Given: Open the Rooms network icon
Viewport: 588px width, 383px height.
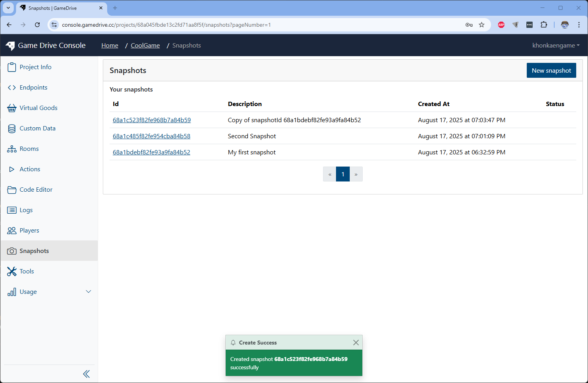Looking at the screenshot, I should pyautogui.click(x=12, y=149).
